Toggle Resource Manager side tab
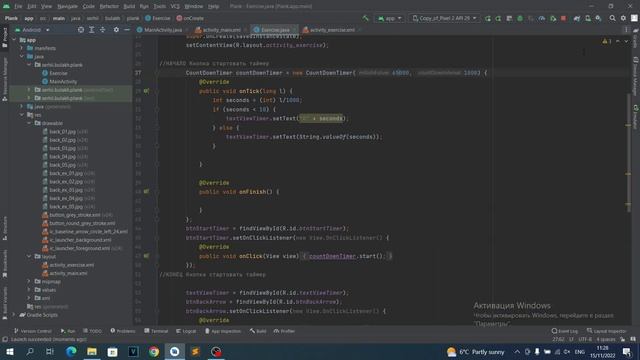 pos(5,79)
